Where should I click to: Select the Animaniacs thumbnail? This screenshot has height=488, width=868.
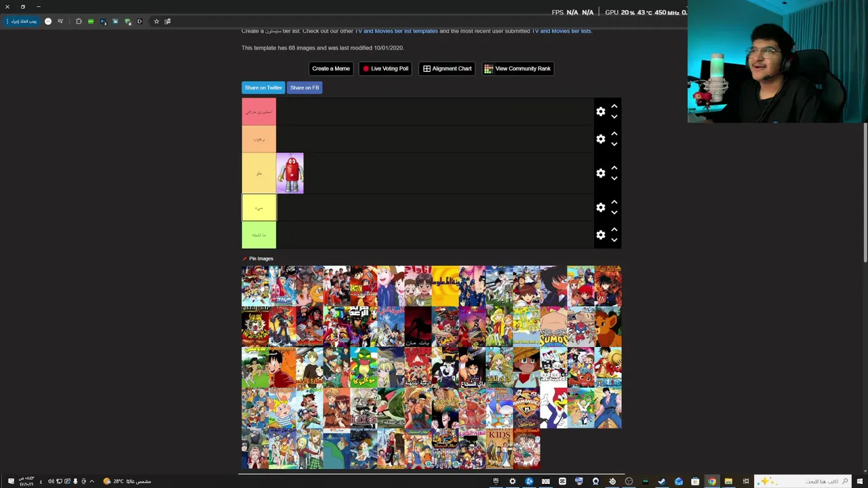click(526, 408)
